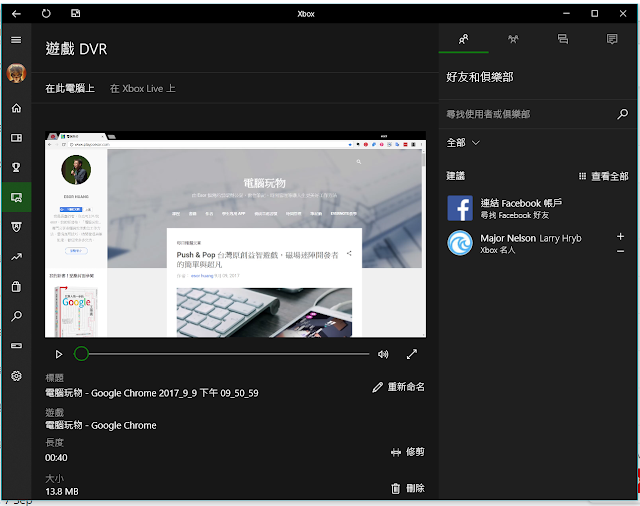Switch to the Parties tab icon
The width and height of the screenshot is (640, 506).
pos(513,39)
